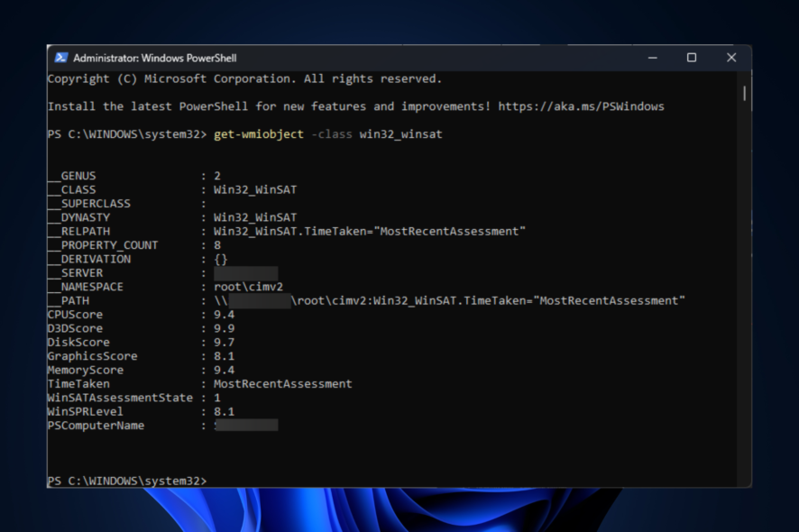Click the vertical scrollbar thumb
The height and width of the screenshot is (532, 799).
click(744, 93)
